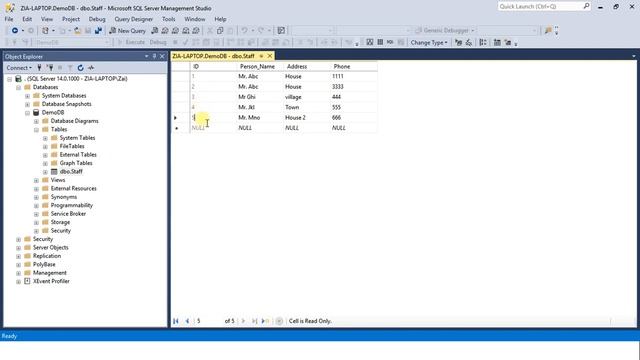Screen dimensions: 640x360
Task: Select the Management folder node
Action: pyautogui.click(x=50, y=273)
